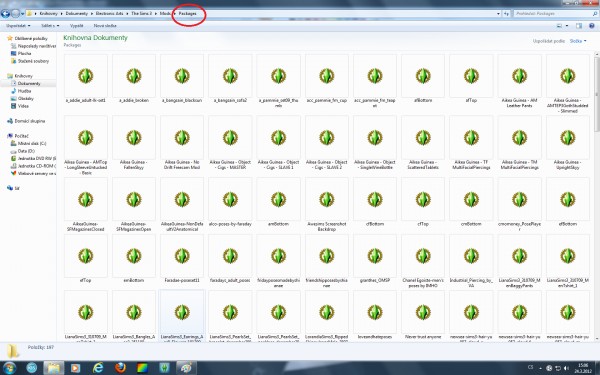Open the Windows Start button
The width and height of the screenshot is (600, 375).
click(x=10, y=368)
